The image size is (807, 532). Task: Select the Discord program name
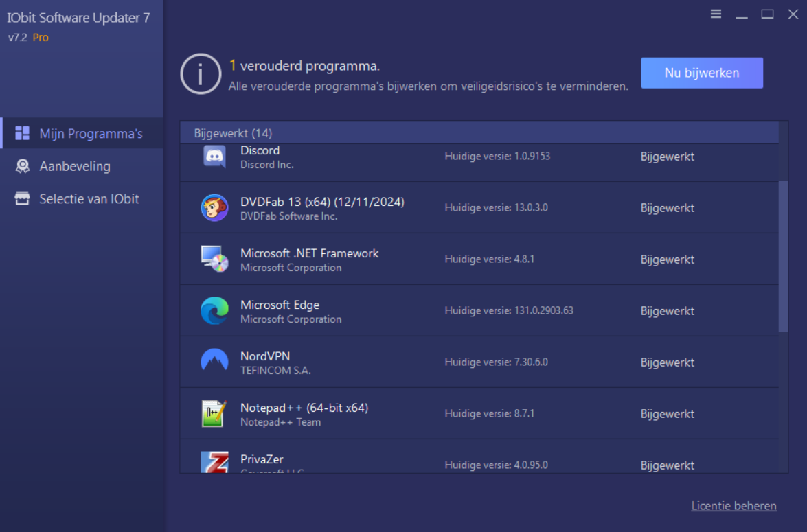click(x=260, y=150)
